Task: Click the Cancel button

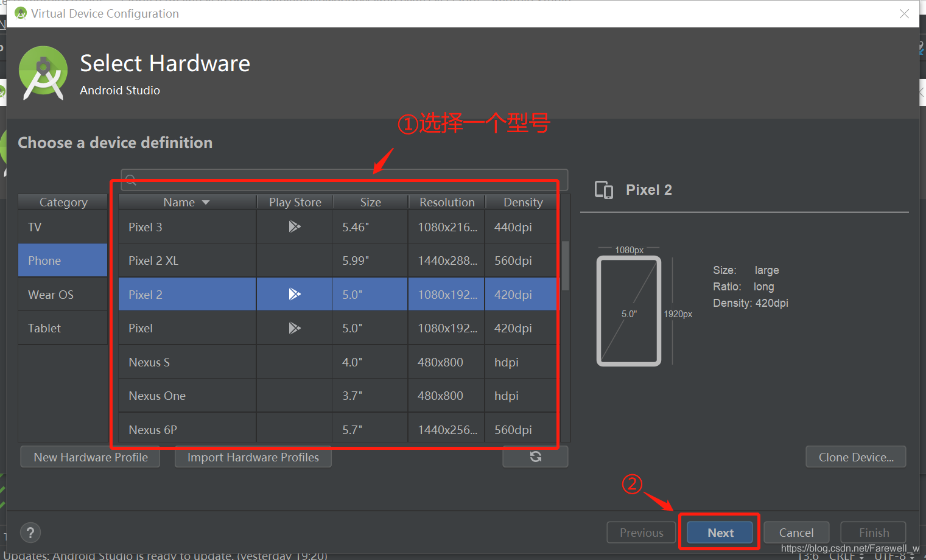Action: click(x=796, y=533)
